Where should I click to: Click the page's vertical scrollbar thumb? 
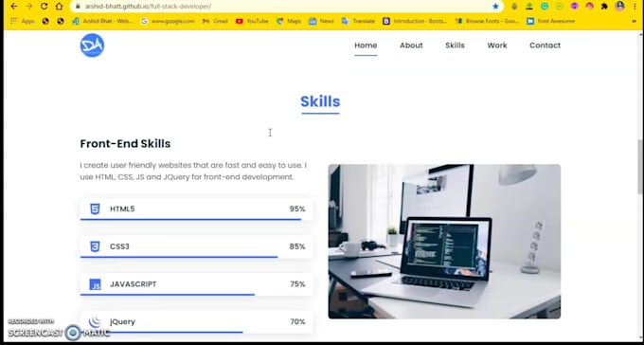[640, 167]
